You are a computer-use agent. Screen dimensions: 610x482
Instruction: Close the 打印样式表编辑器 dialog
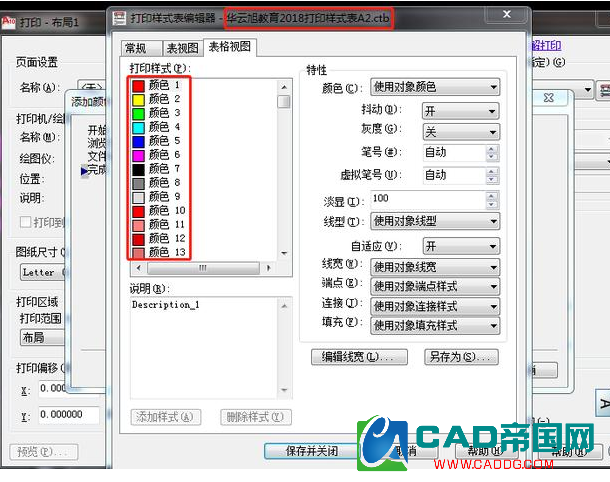click(507, 14)
